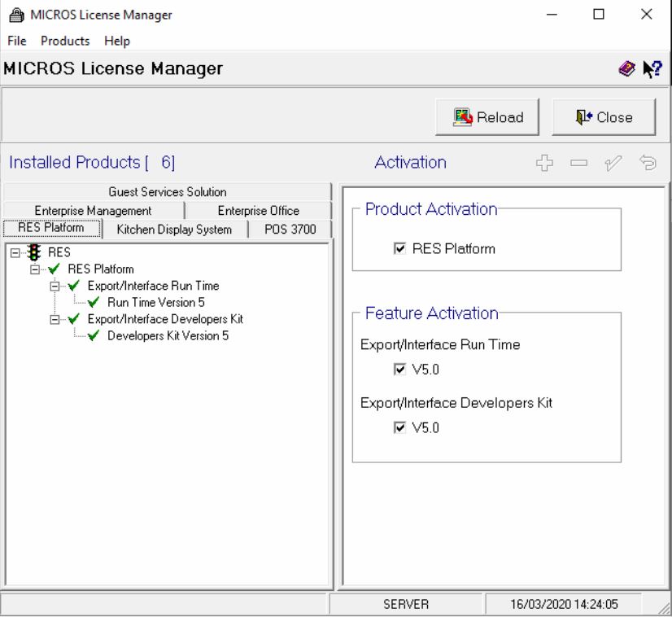
Task: Select the RES Platform tab
Action: (51, 228)
